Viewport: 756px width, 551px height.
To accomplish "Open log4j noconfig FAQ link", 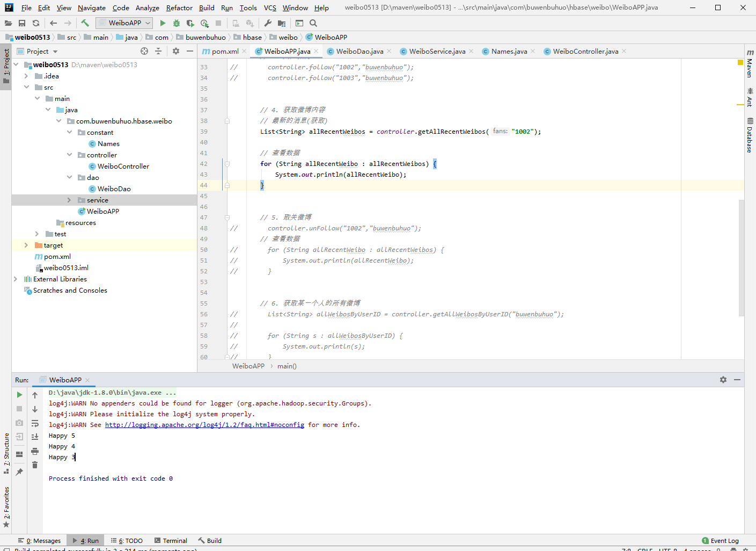I will (204, 425).
